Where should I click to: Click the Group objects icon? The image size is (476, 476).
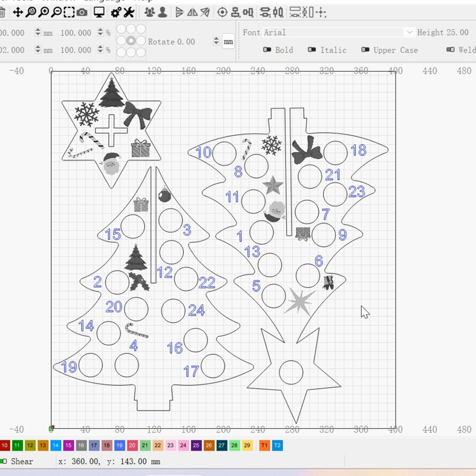149,12
